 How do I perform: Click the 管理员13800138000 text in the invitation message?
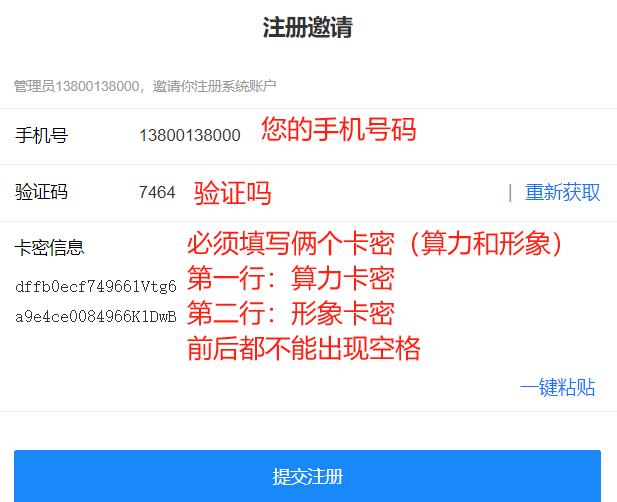(x=77, y=87)
